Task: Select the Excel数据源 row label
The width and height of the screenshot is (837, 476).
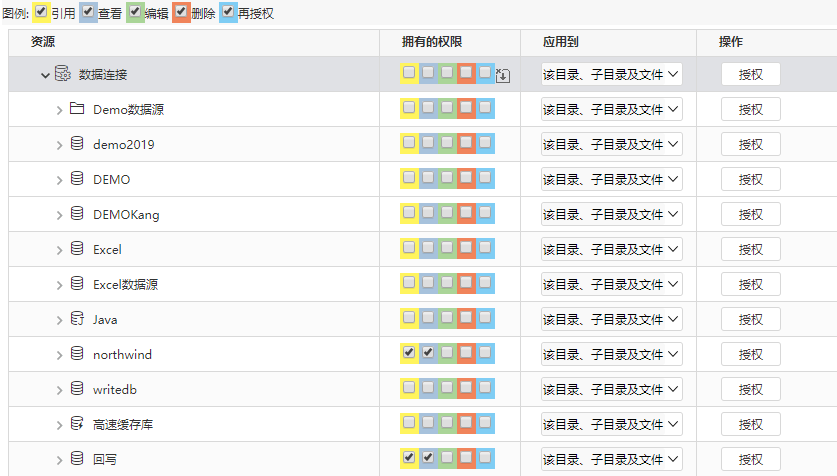Action: pos(125,284)
